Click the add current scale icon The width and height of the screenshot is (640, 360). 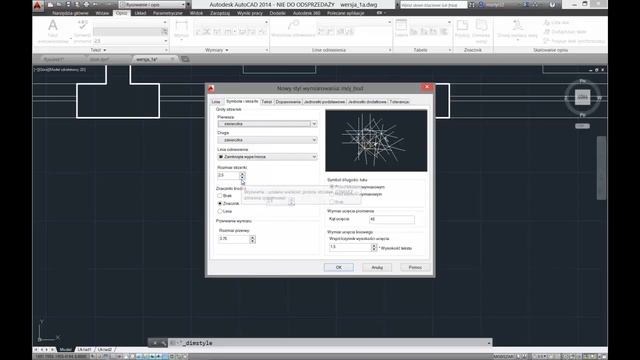point(518,26)
